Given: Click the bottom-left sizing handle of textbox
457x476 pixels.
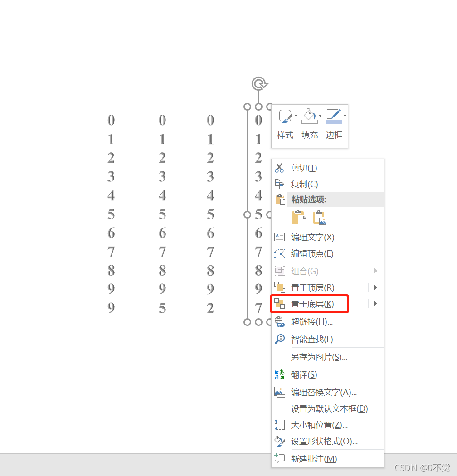Looking at the screenshot, I should [247, 322].
